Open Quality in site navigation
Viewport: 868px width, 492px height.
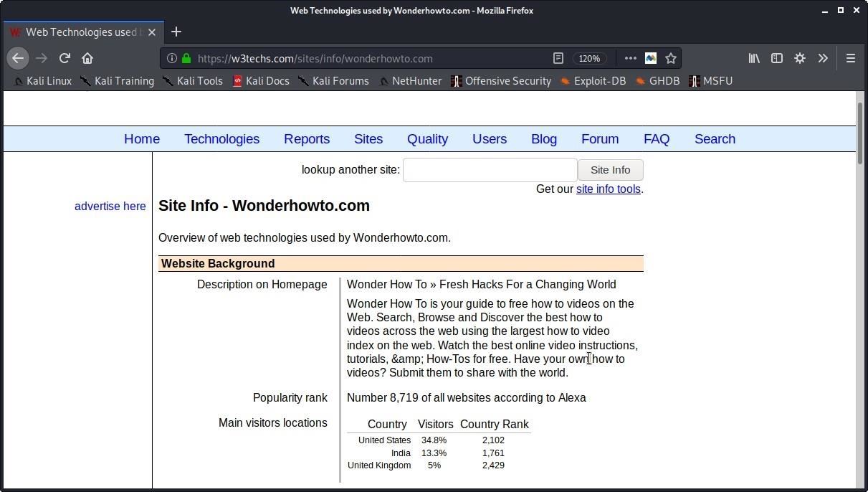click(427, 139)
